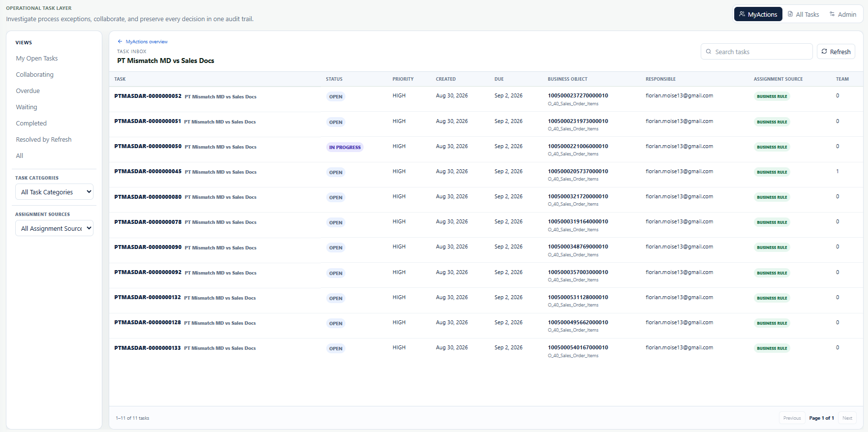Open task PTMASDAR-0000000050
Screen dimensions: 868x432
point(148,147)
